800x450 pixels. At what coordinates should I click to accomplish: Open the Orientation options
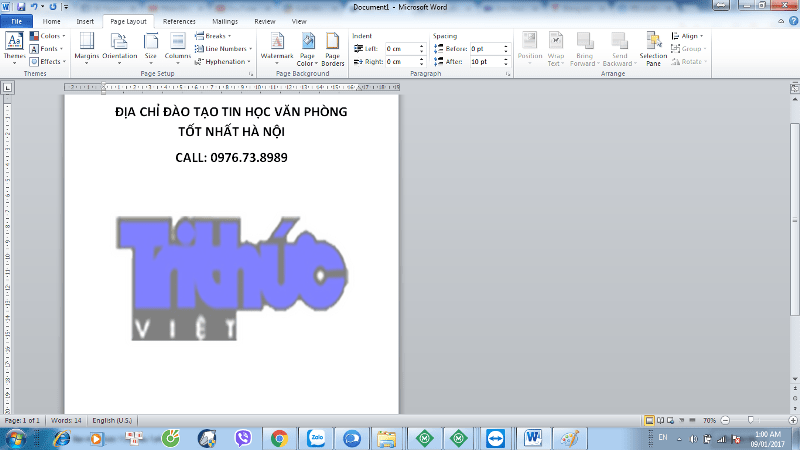pyautogui.click(x=119, y=48)
